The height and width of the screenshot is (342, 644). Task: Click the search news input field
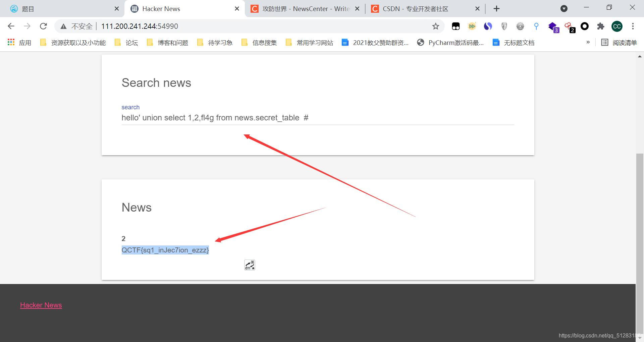pyautogui.click(x=318, y=118)
